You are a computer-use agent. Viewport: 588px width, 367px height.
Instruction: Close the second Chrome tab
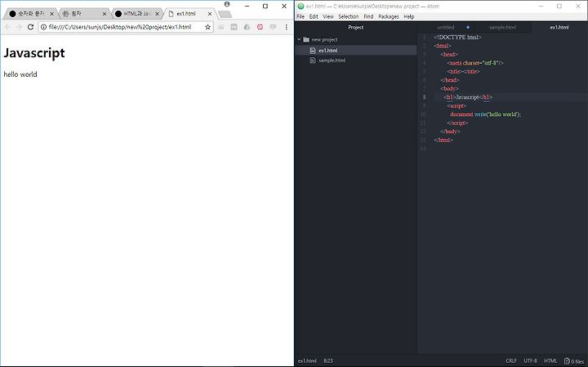(x=105, y=14)
